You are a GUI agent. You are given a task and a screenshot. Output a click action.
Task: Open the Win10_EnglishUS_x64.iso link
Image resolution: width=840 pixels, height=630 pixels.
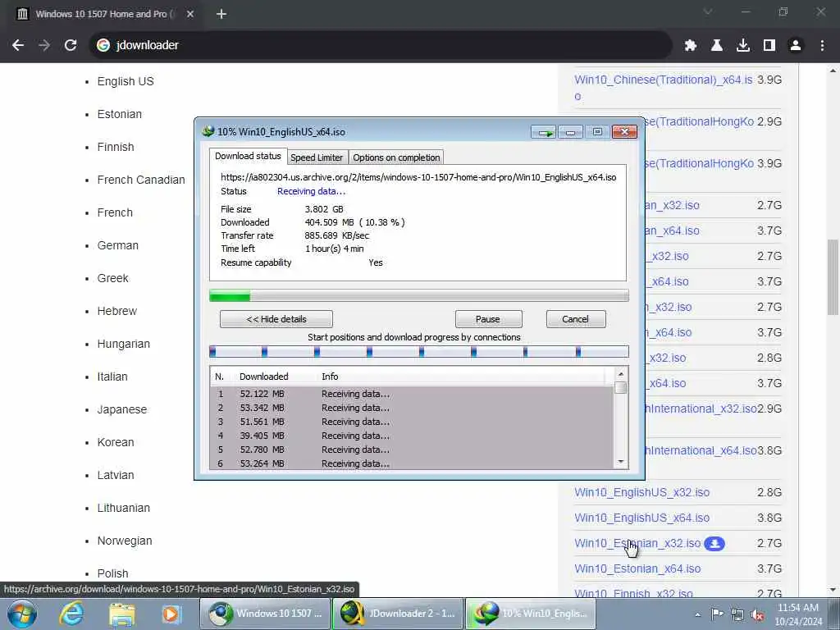(x=641, y=518)
